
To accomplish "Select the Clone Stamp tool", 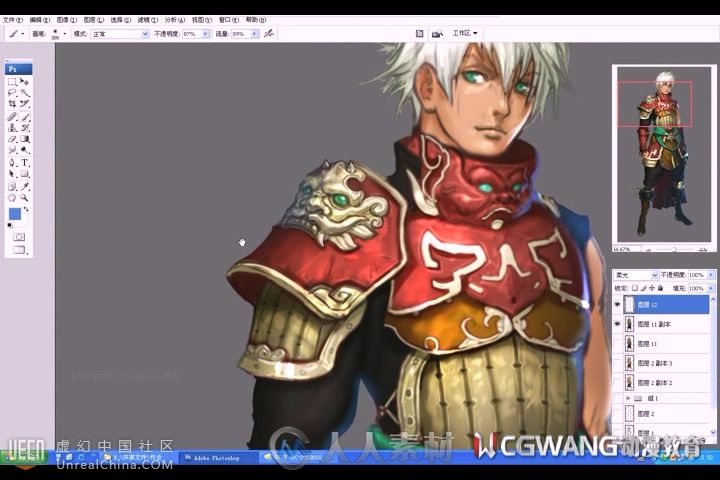I will click(12, 128).
